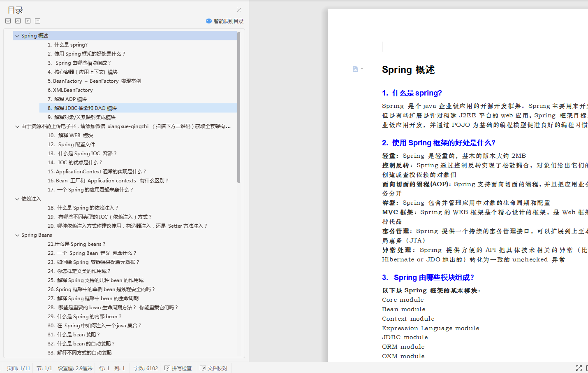The width and height of the screenshot is (588, 373).
Task: Click the collapse-levels up arrow icon
Action: click(18, 21)
